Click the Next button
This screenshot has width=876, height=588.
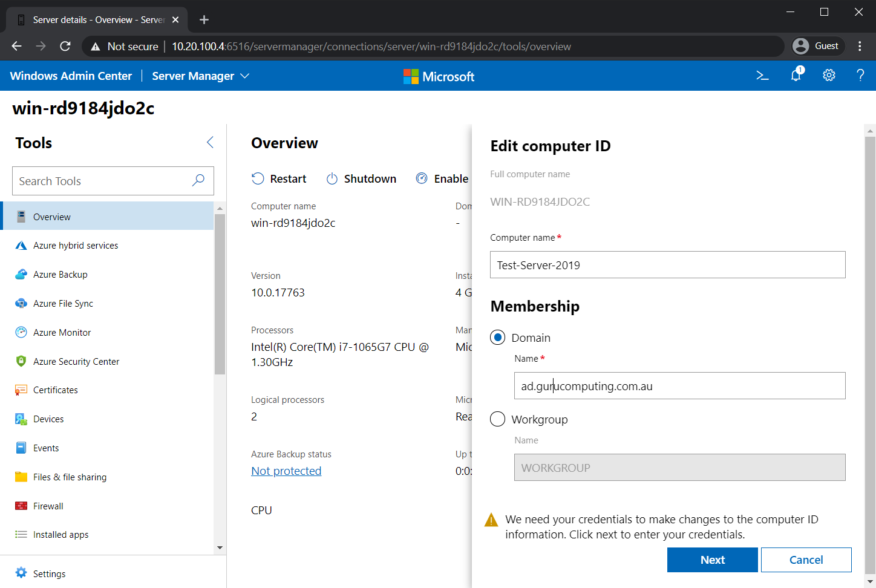(x=713, y=560)
